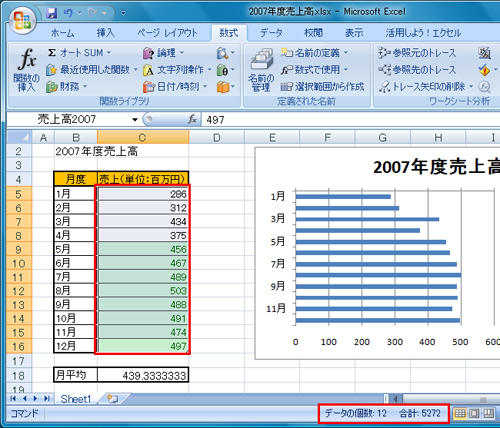The image size is (500, 428).
Task: Click the horizontal scrollbar left arrow
Action: coord(396,398)
